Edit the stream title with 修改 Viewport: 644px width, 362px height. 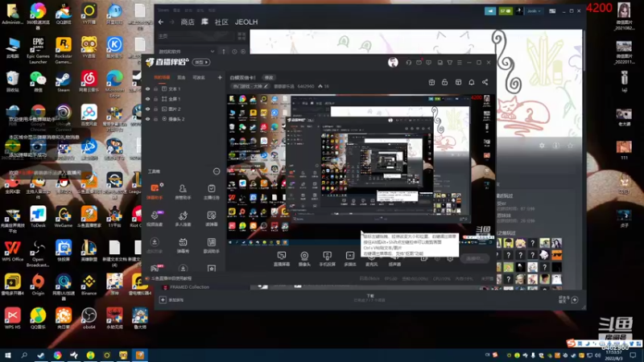(x=269, y=77)
